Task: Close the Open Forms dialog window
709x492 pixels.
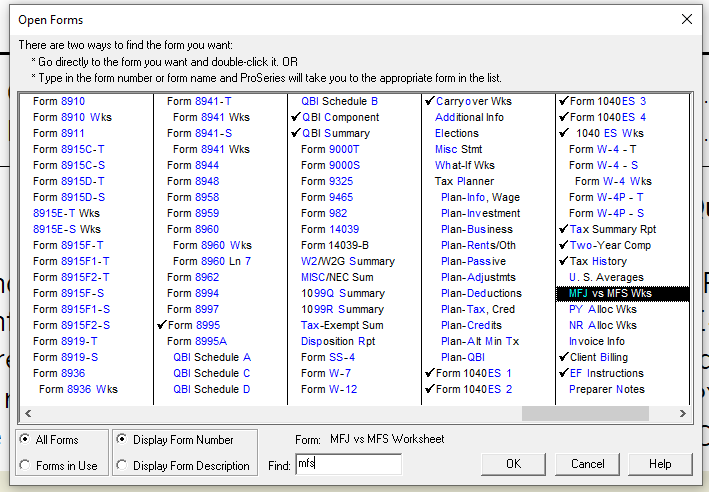Action: point(686,19)
